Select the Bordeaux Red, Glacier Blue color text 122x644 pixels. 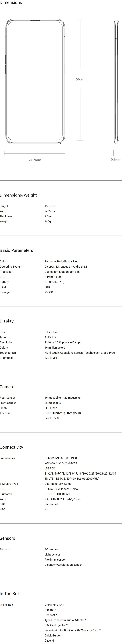61,262
